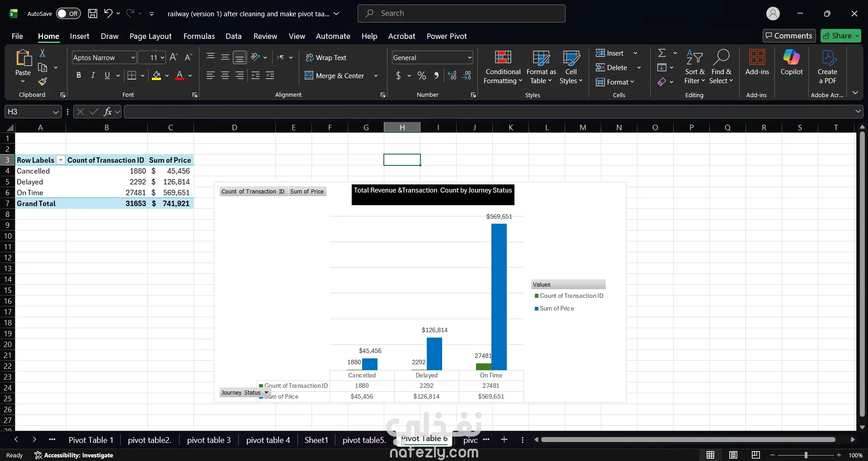
Task: Click the Insert Function fx icon
Action: [x=108, y=112]
